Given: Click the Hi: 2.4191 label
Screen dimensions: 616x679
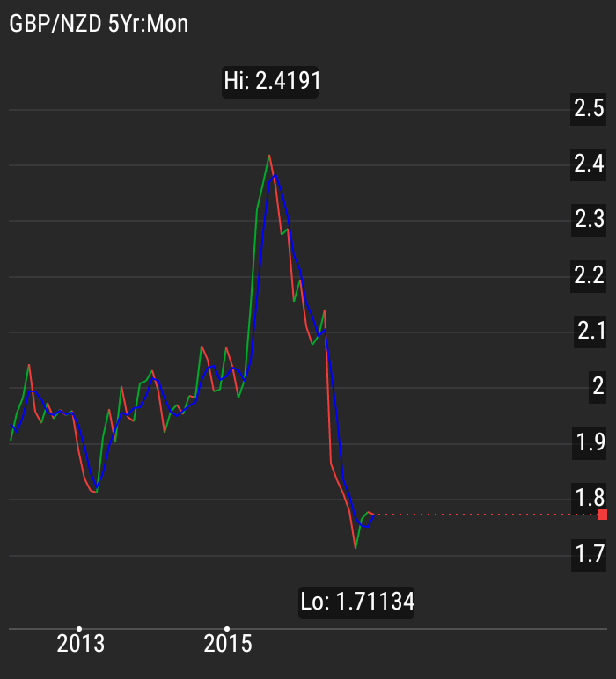Looking at the screenshot, I should coord(270,82).
